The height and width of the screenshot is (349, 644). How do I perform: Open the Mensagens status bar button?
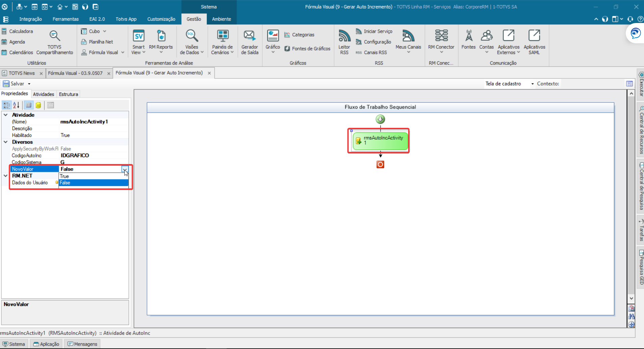click(82, 344)
